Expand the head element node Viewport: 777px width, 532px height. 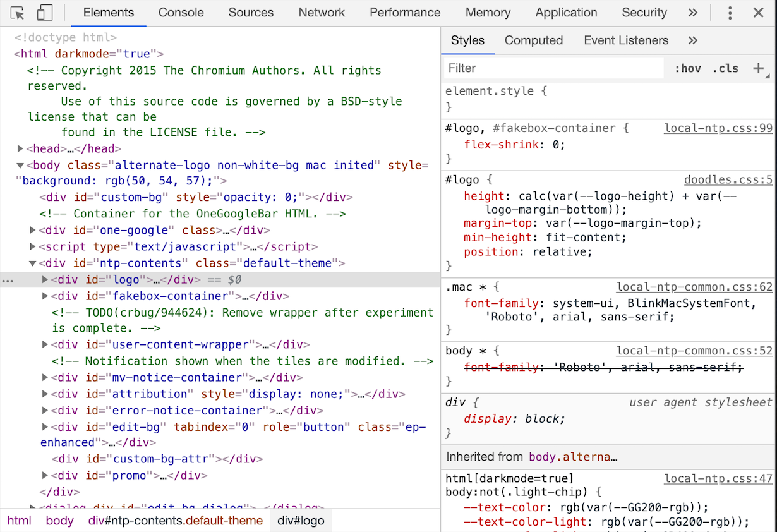21,149
